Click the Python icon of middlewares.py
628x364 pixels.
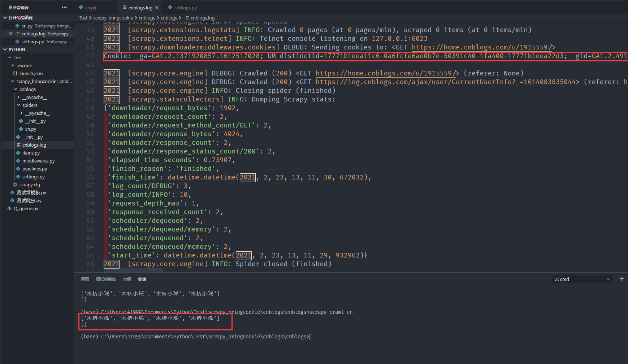coord(18,161)
